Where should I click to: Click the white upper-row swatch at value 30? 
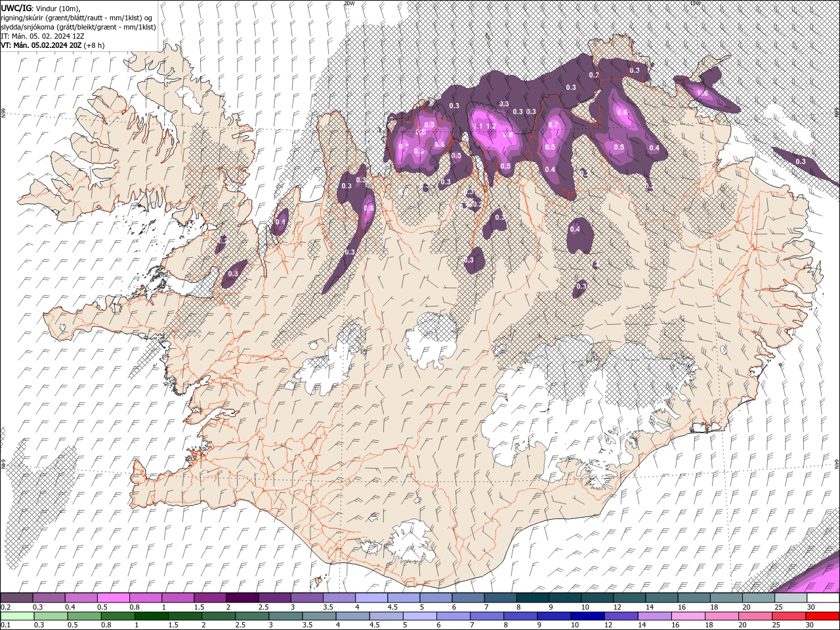(x=823, y=598)
